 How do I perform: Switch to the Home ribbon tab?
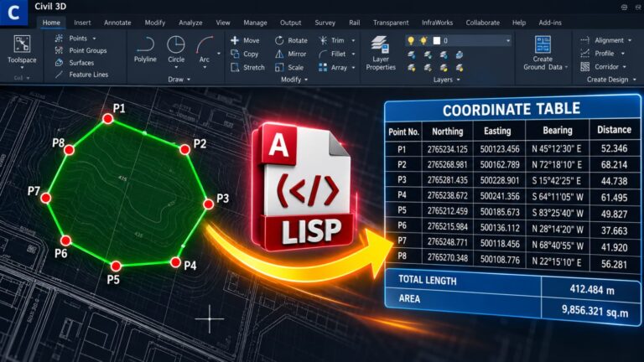(x=51, y=23)
